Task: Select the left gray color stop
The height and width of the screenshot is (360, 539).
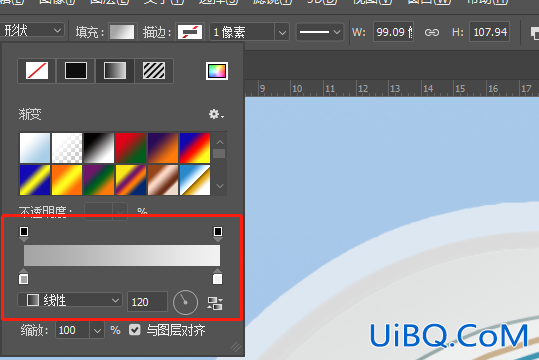Action: pyautogui.click(x=23, y=277)
